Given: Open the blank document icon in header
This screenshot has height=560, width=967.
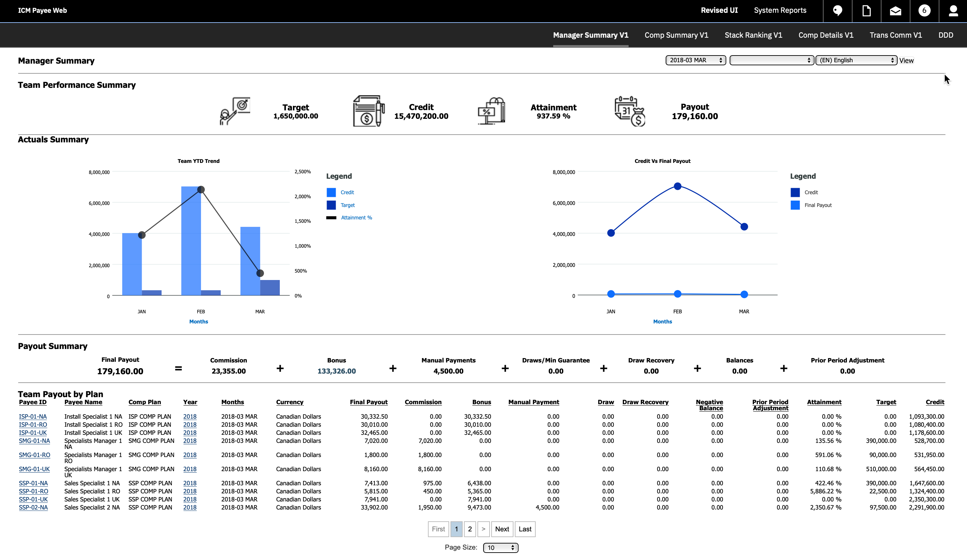Looking at the screenshot, I should pyautogui.click(x=866, y=11).
